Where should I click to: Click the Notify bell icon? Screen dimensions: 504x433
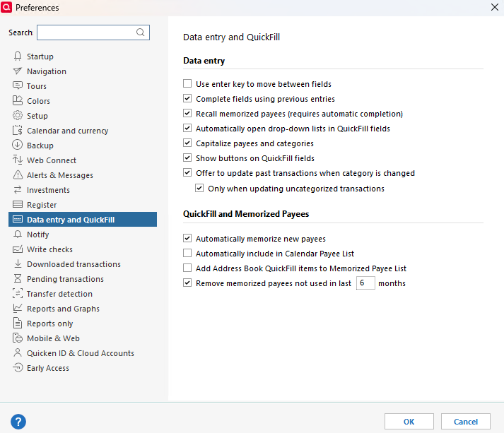coord(18,235)
